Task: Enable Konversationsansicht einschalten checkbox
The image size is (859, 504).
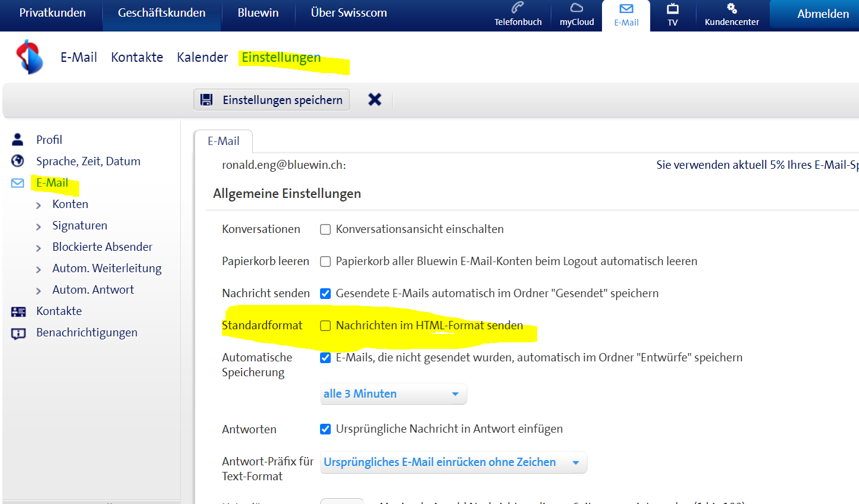Action: pyautogui.click(x=325, y=229)
